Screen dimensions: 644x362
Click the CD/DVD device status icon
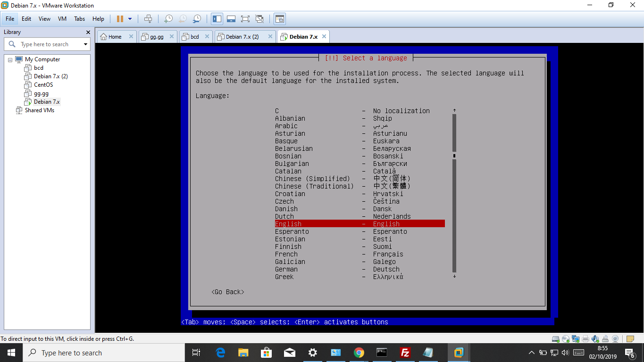click(x=566, y=339)
